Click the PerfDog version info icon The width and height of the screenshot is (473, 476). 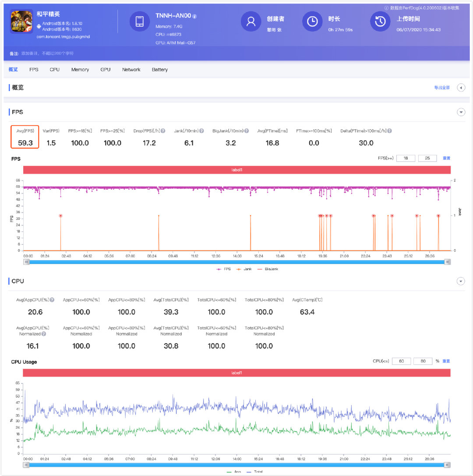coord(386,8)
